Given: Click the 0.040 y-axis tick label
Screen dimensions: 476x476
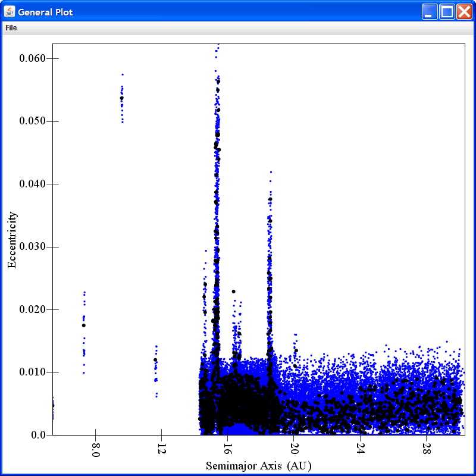Looking at the screenshot, I should 32,184.
